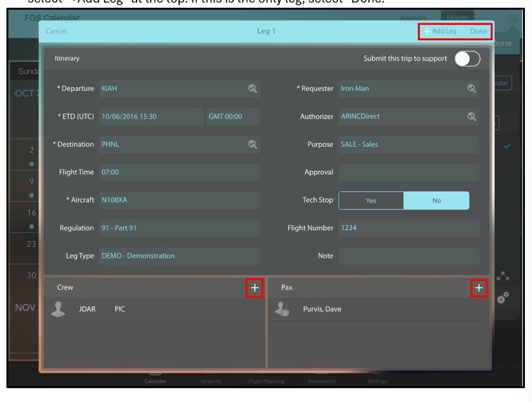Image resolution: width=532 pixels, height=403 pixels.
Task: Click the Flight Number input field
Action: (x=408, y=228)
